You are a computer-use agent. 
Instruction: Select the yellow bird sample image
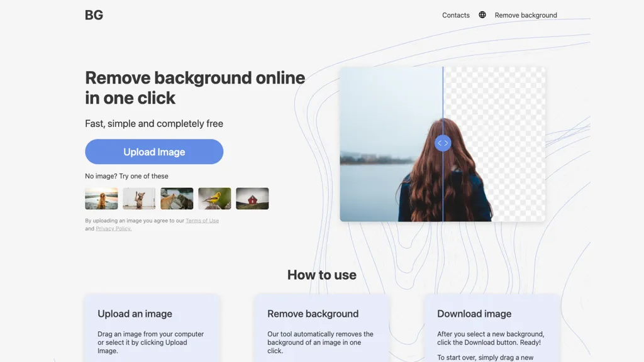214,198
